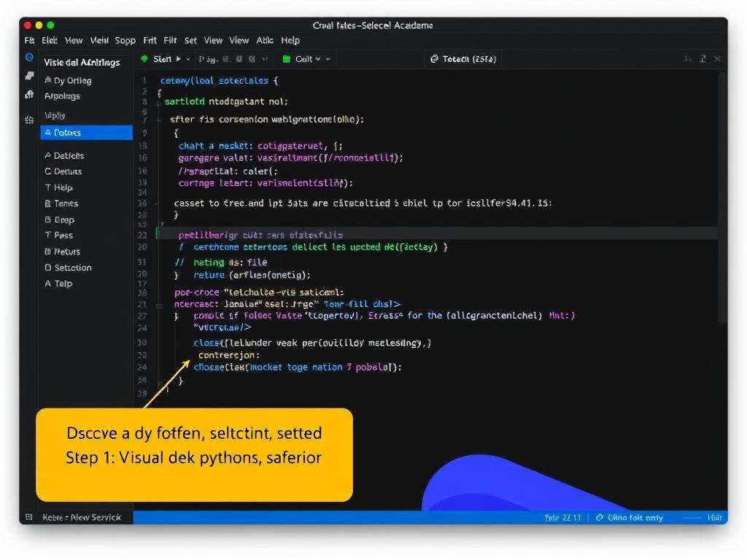The image size is (747, 560).
Task: Click the icon beside Temes
Action: [47, 203]
